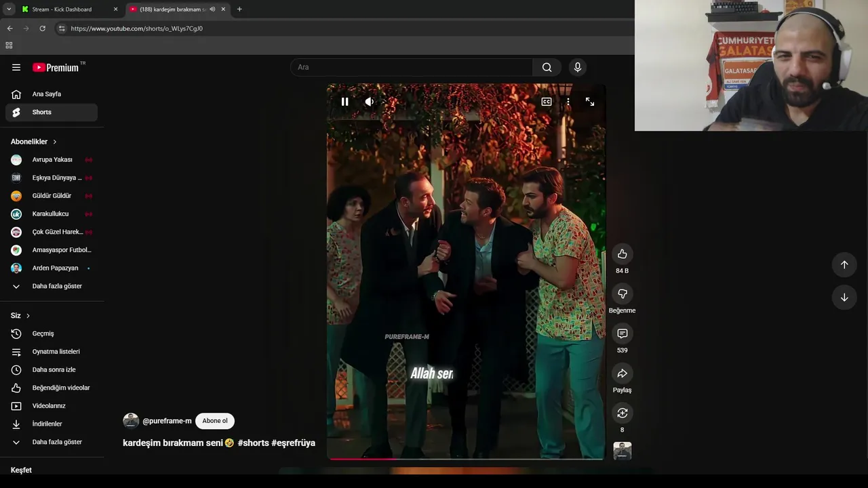
Task: Close the Kick Dashboard tab
Action: click(115, 9)
